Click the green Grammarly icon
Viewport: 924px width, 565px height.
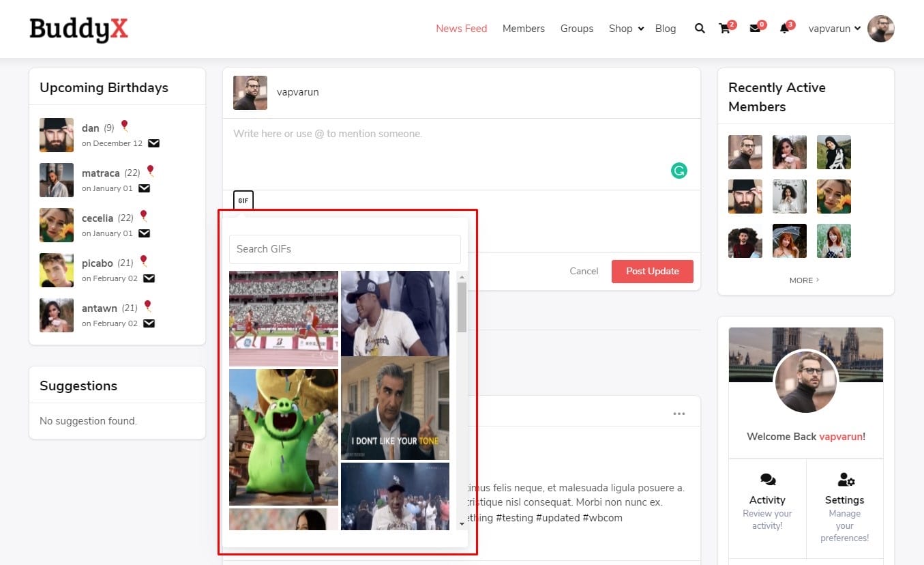point(679,171)
